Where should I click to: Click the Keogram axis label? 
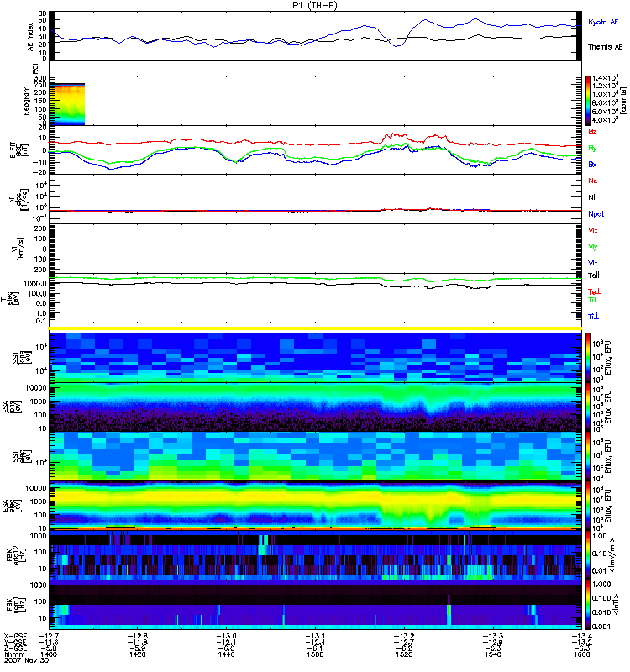pos(27,100)
